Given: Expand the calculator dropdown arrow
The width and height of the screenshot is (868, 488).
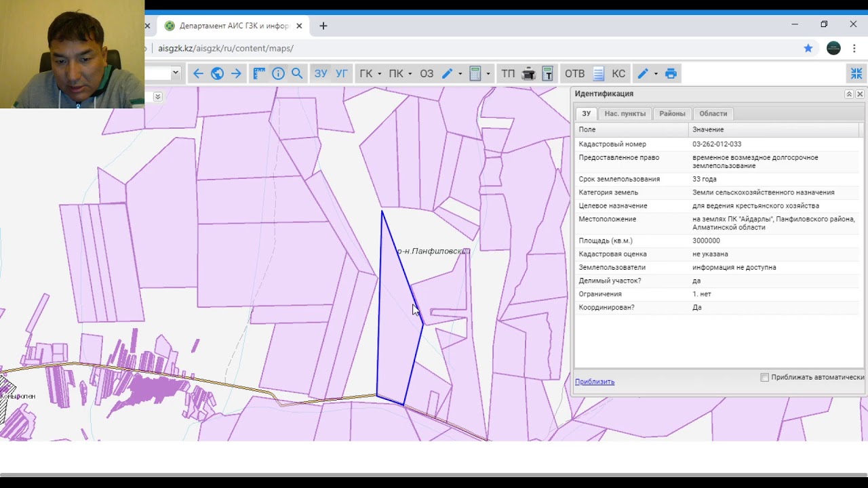Looking at the screenshot, I should tap(488, 74).
